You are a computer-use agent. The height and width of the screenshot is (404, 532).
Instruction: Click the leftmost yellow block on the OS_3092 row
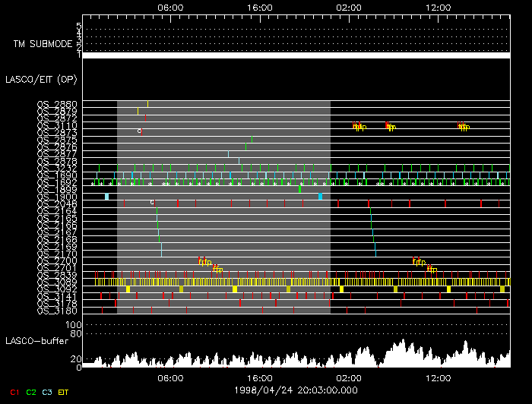[x=128, y=289]
